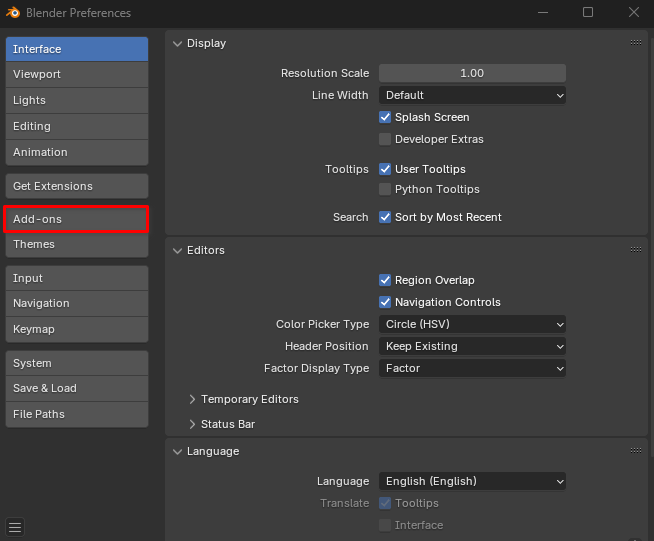Enable Developer Extras
The height and width of the screenshot is (541, 654).
pyautogui.click(x=385, y=139)
